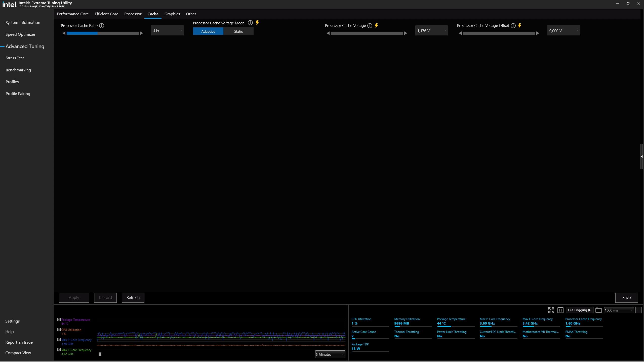Viewport: 644px width, 362px height.
Task: Open the log file folder icon
Action: pyautogui.click(x=598, y=310)
